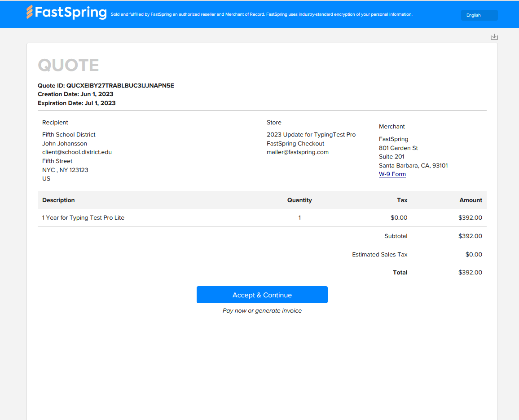
Task: Click the Store section heading
Action: click(x=274, y=123)
